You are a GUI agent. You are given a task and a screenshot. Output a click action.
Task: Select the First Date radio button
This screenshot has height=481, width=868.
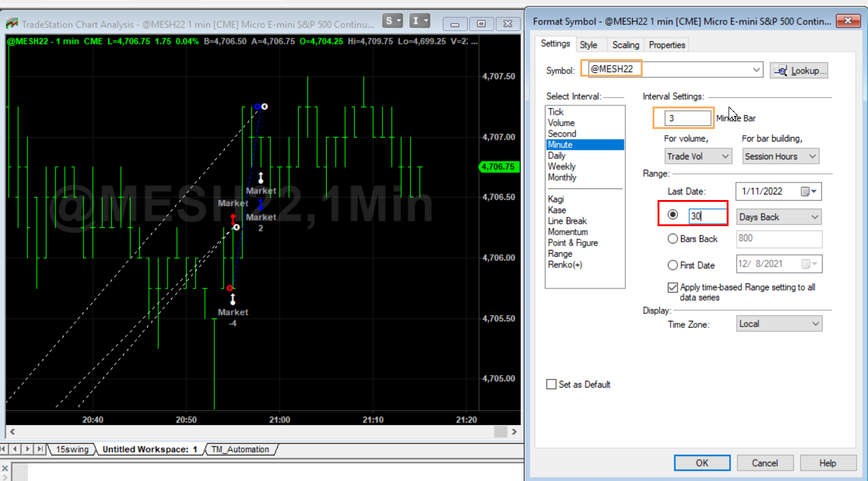click(x=672, y=265)
